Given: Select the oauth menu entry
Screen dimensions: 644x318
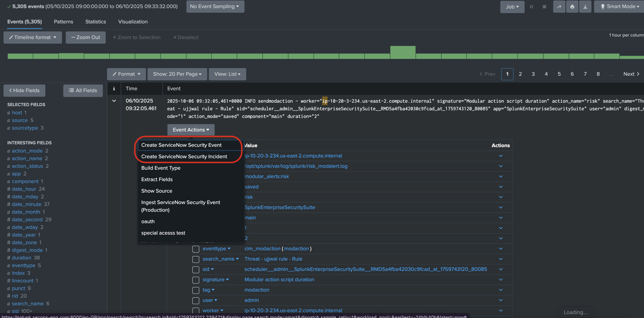Looking at the screenshot, I should pos(191,222).
